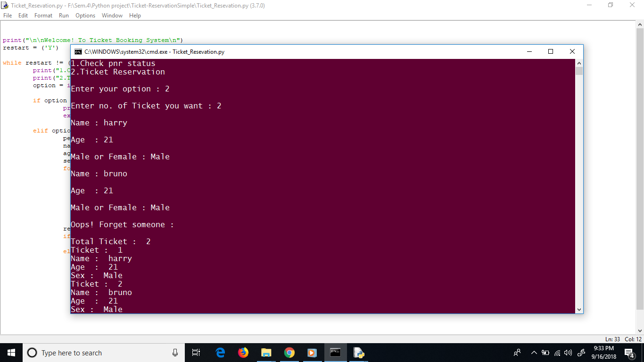The height and width of the screenshot is (362, 644).
Task: Open File Explorer from the taskbar
Action: pyautogui.click(x=266, y=353)
